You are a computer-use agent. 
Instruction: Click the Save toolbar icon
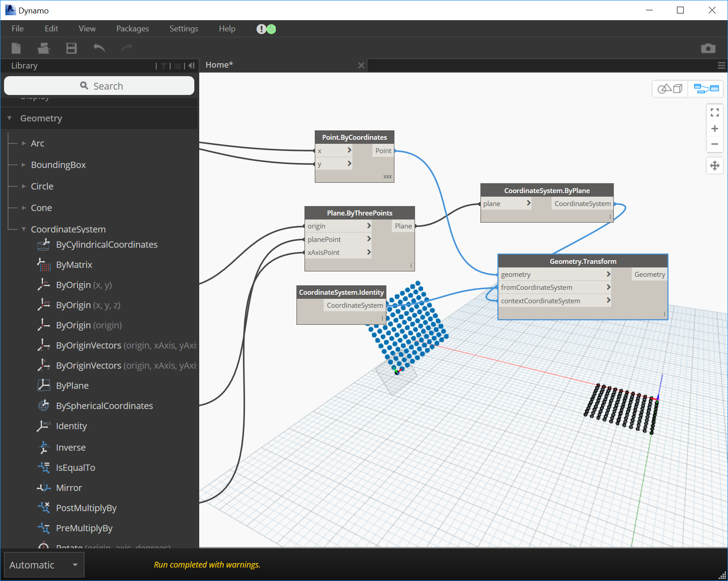click(72, 48)
